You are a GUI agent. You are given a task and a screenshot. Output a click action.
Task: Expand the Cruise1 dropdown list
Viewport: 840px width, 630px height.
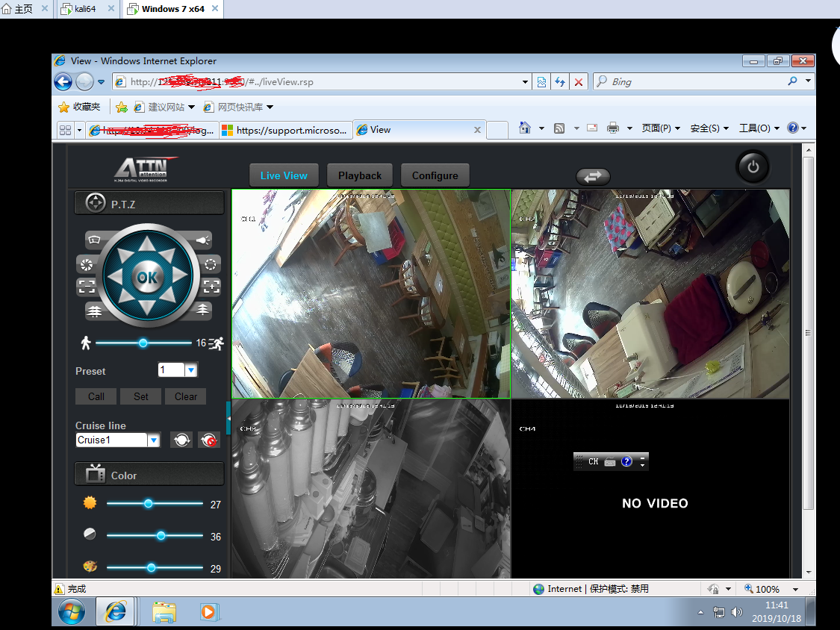point(154,440)
